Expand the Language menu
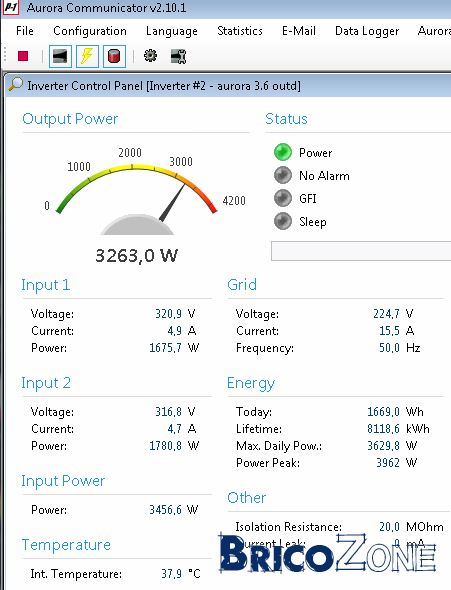The width and height of the screenshot is (451, 590). (172, 31)
